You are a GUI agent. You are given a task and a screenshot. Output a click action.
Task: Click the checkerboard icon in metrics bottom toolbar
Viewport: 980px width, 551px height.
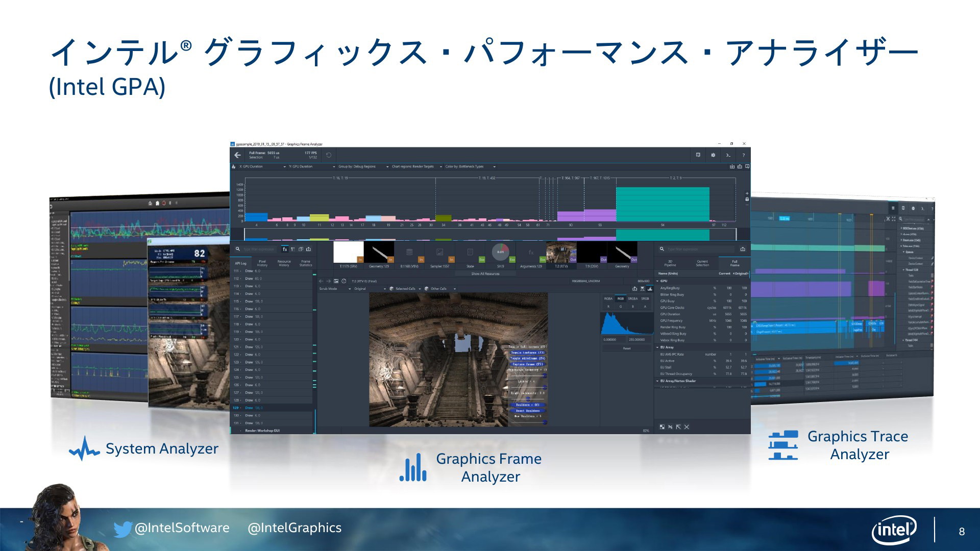662,427
